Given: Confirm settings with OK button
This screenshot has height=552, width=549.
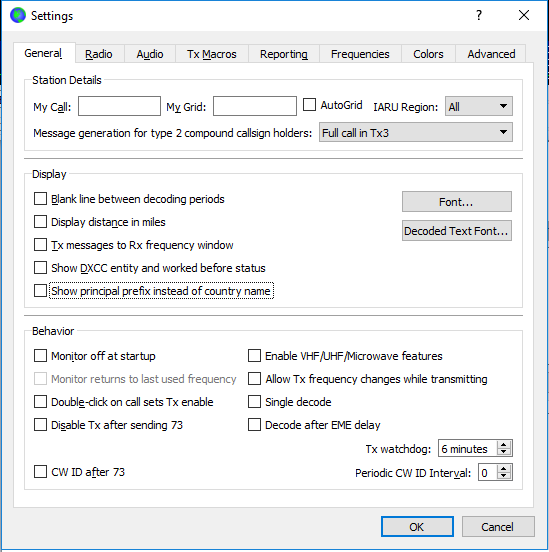Looking at the screenshot, I should click(417, 527).
